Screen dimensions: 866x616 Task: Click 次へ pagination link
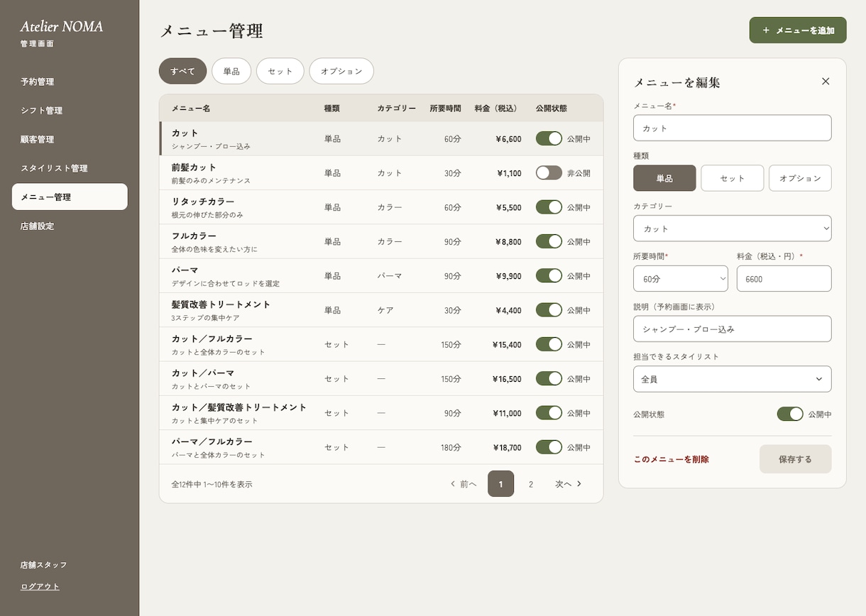point(569,484)
